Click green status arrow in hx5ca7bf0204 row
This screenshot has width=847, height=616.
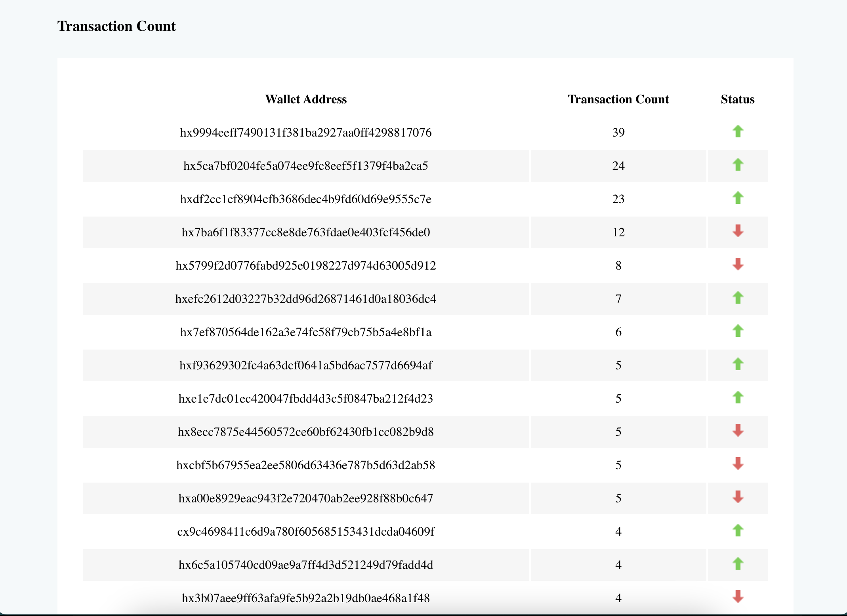[737, 165]
